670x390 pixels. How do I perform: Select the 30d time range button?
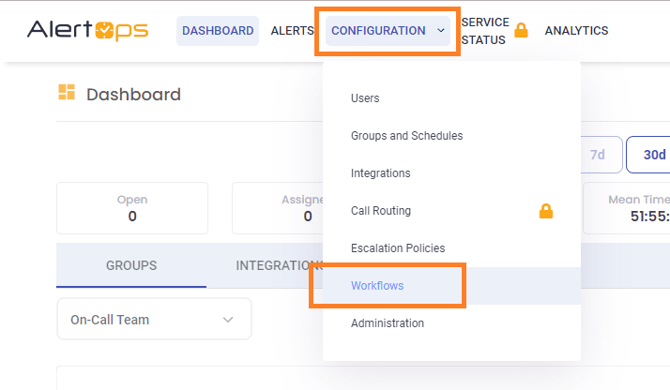tap(648, 155)
